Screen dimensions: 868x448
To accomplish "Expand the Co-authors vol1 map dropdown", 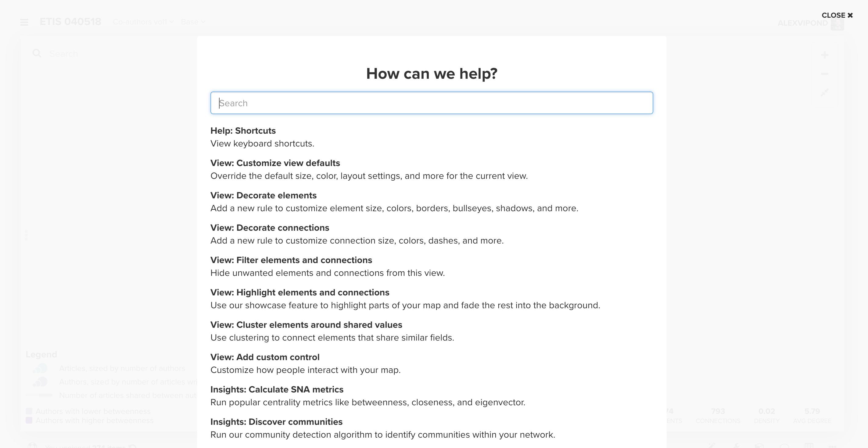I will pos(143,22).
